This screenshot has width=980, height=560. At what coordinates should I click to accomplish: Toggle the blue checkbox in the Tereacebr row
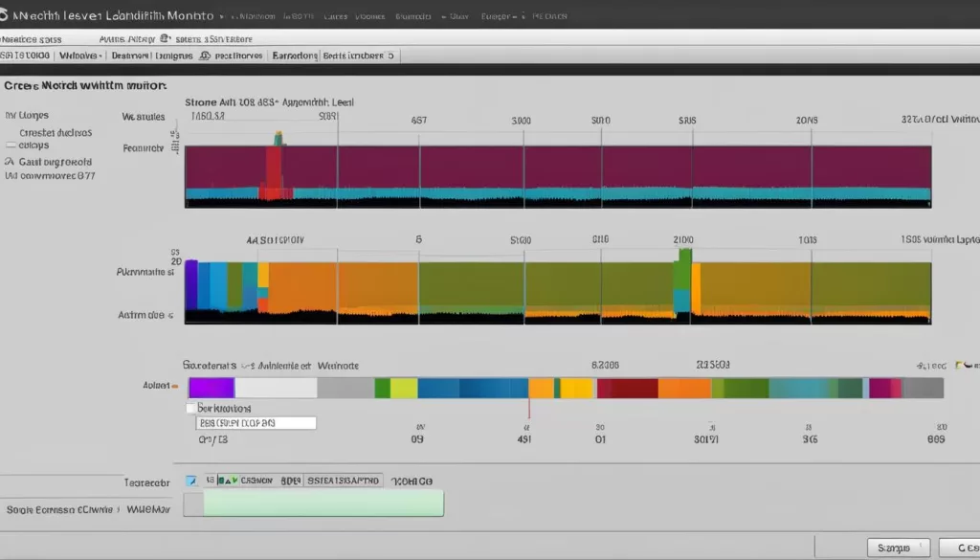[x=191, y=481]
